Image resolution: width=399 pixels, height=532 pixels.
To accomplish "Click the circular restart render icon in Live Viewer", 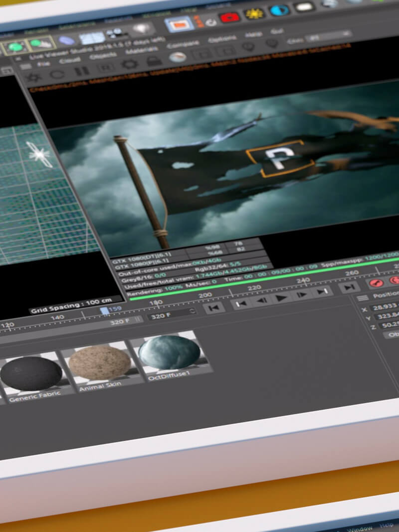I will coord(57,74).
